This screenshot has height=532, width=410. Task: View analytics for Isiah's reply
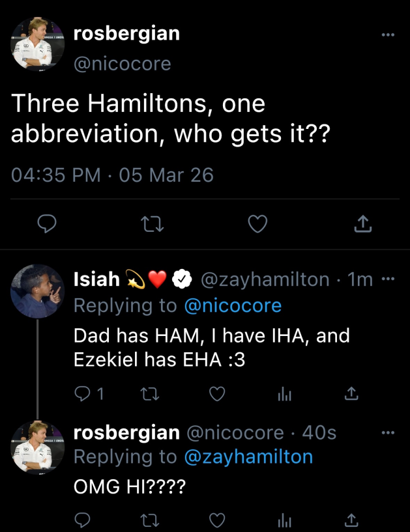click(284, 394)
